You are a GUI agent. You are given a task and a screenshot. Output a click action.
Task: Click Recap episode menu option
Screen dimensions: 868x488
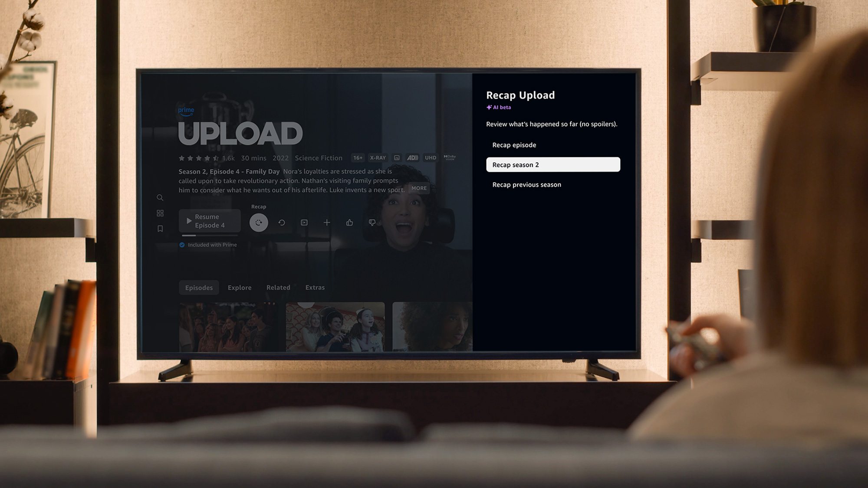click(514, 145)
